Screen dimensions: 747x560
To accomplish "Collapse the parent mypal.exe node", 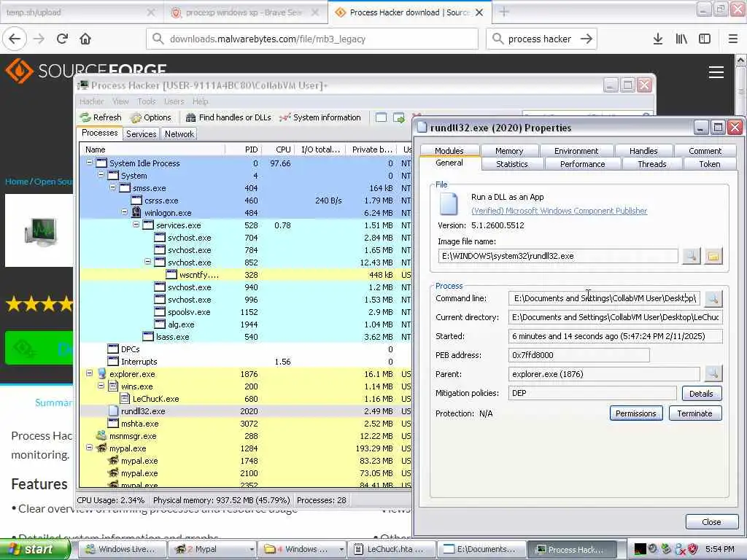I will (89, 448).
